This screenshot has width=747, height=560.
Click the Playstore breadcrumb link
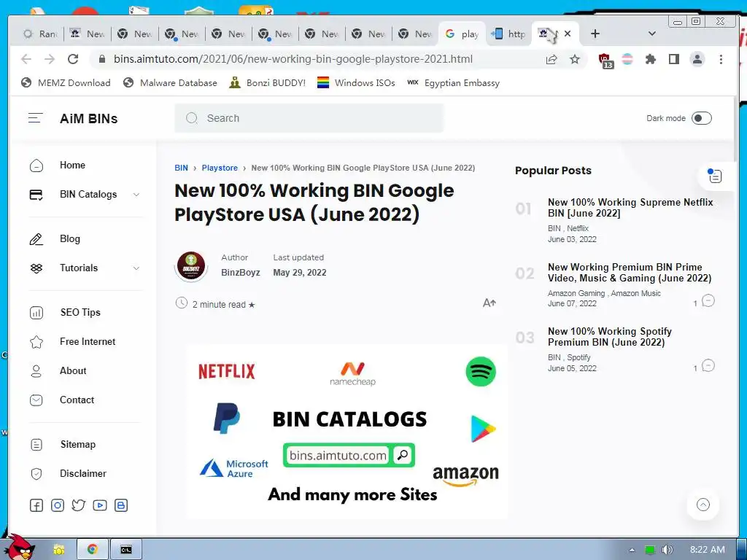click(220, 168)
